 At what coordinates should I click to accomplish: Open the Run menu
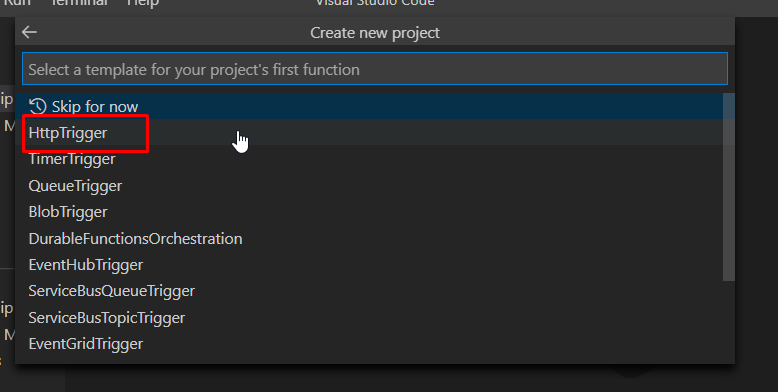click(x=17, y=3)
